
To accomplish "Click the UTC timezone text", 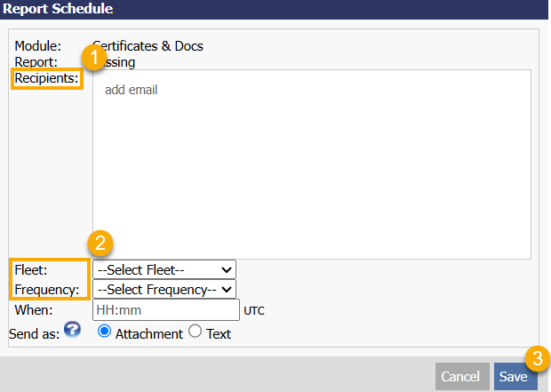I will pyautogui.click(x=254, y=310).
